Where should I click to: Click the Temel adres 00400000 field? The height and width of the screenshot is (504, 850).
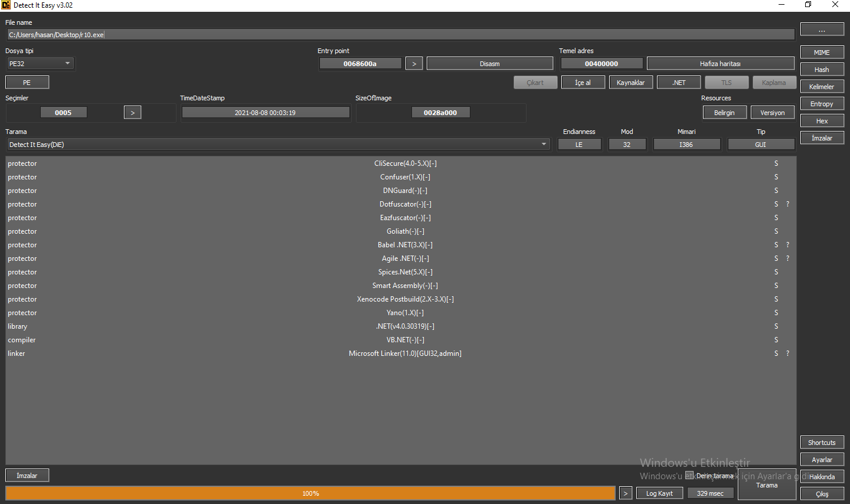click(x=601, y=64)
